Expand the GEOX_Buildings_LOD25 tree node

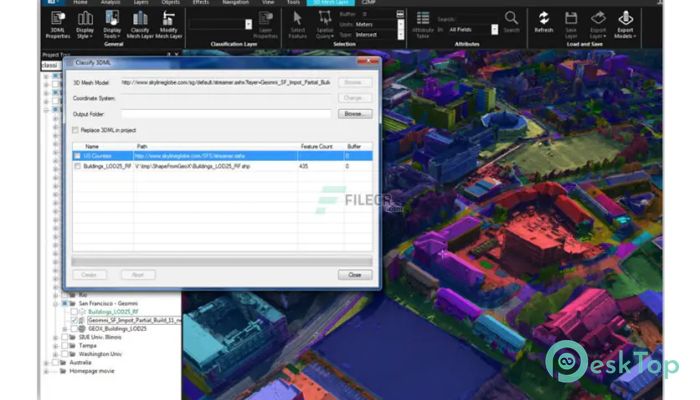coord(65,329)
